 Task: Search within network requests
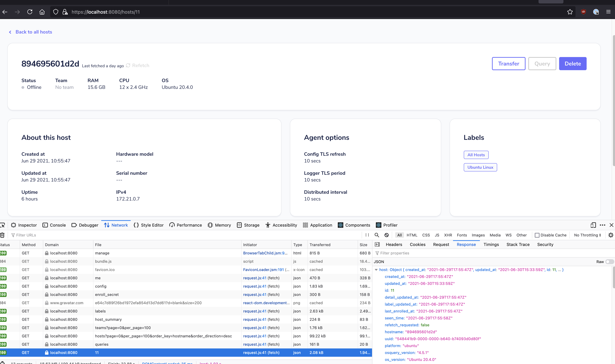tap(377, 235)
